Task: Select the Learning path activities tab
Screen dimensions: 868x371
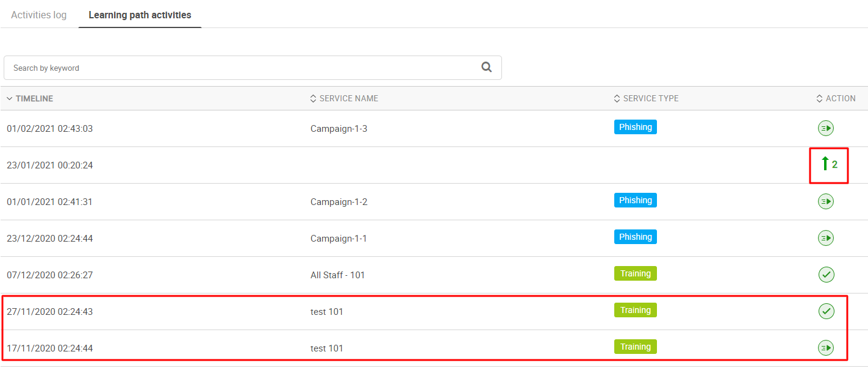Action: [140, 15]
